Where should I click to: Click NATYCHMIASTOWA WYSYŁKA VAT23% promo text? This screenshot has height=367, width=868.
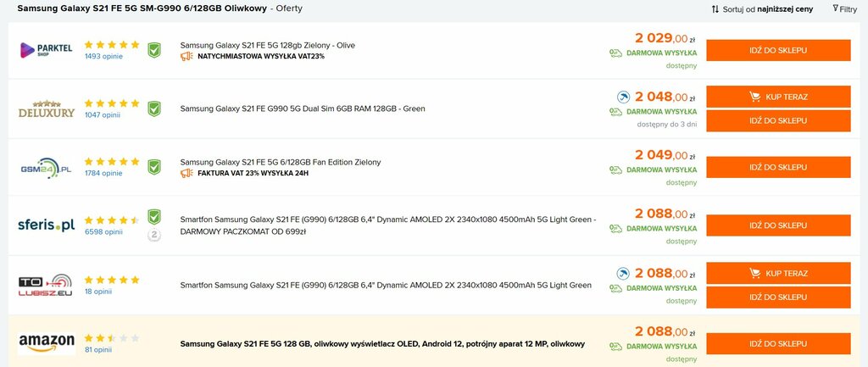pos(261,57)
